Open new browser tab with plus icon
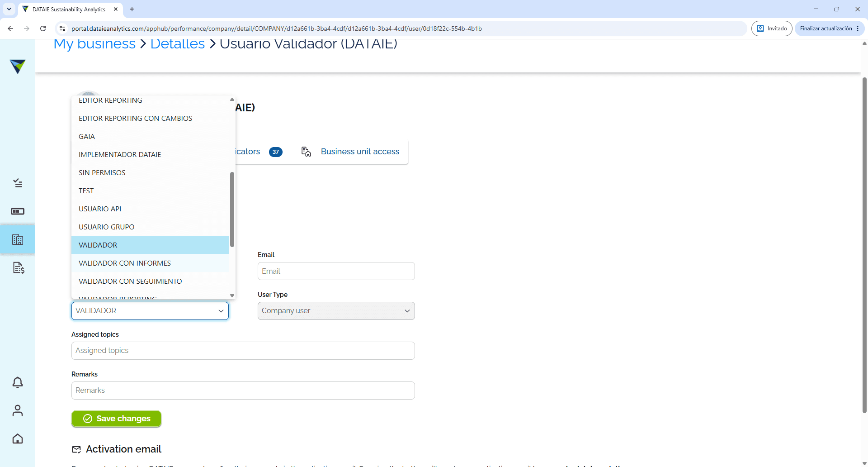The height and width of the screenshot is (467, 868). tap(132, 9)
